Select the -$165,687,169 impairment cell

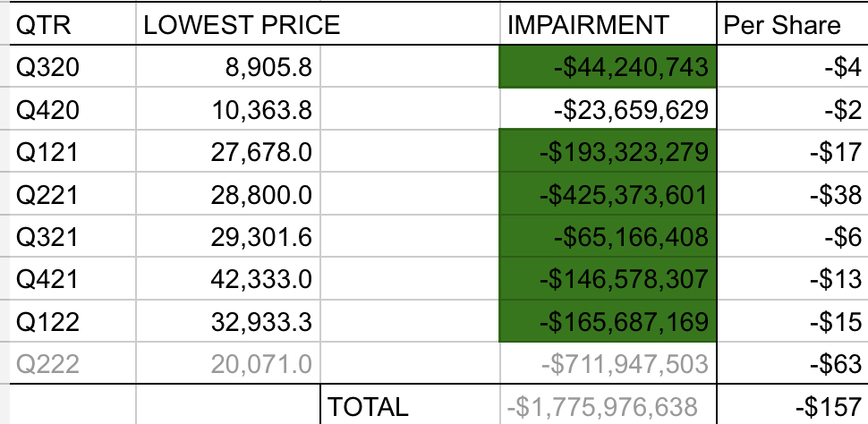coord(608,321)
